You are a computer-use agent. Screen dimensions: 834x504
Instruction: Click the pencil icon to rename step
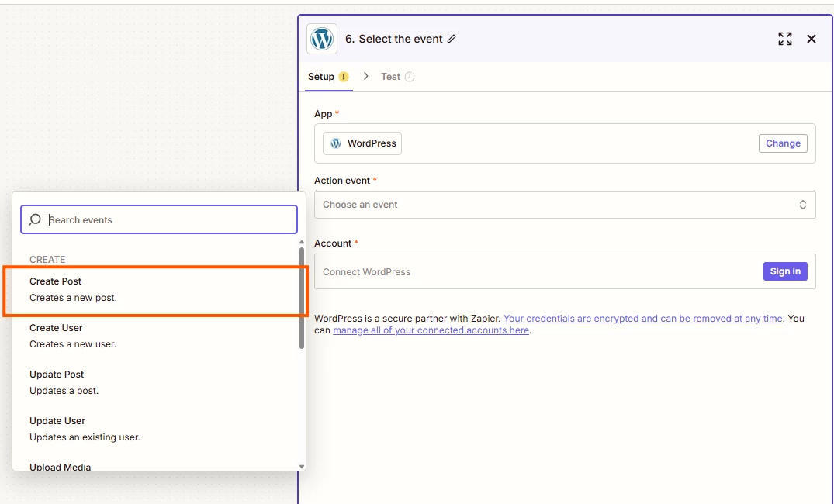(452, 39)
